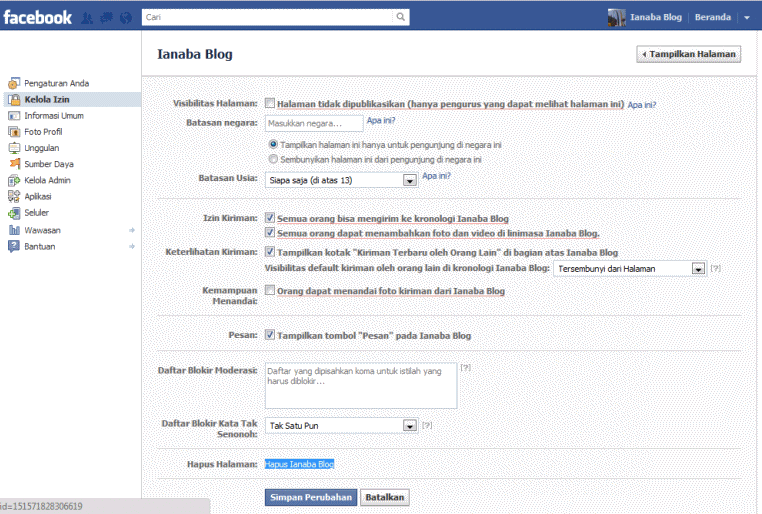Open friend requests icon in header
The height and width of the screenshot is (514, 762).
click(x=87, y=18)
